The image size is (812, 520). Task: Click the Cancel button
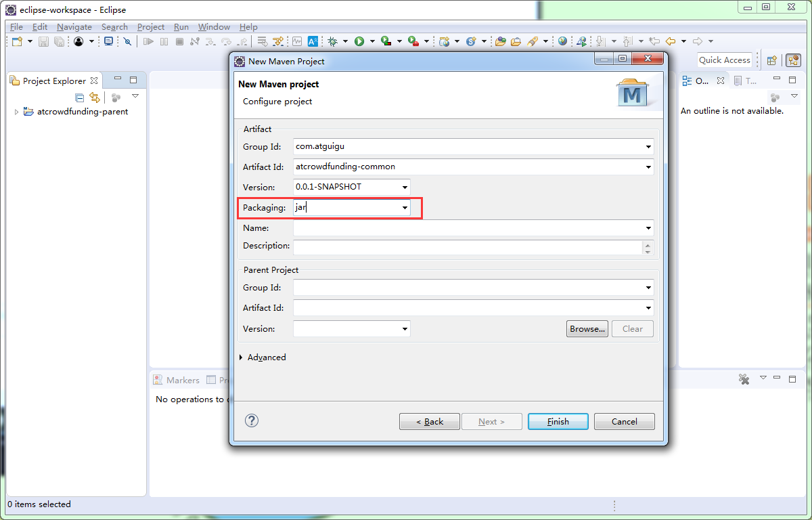625,421
